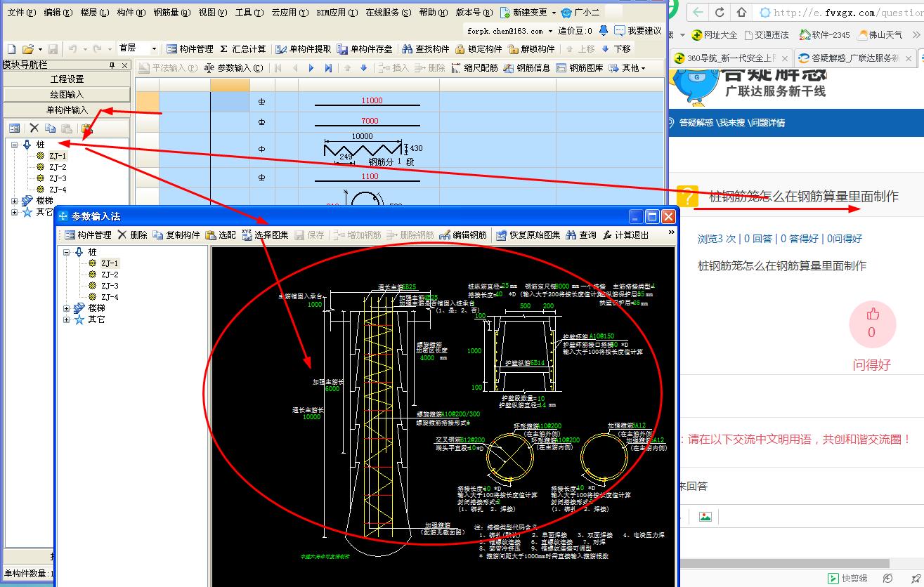Click 复制构件 in dialog toolbar
This screenshot has width=924, height=587.
[x=176, y=235]
